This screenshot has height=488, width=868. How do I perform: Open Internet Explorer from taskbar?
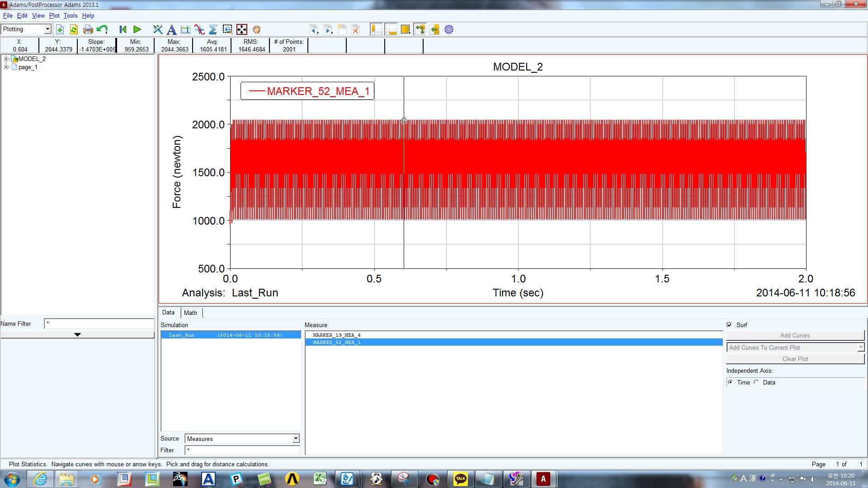pos(40,479)
